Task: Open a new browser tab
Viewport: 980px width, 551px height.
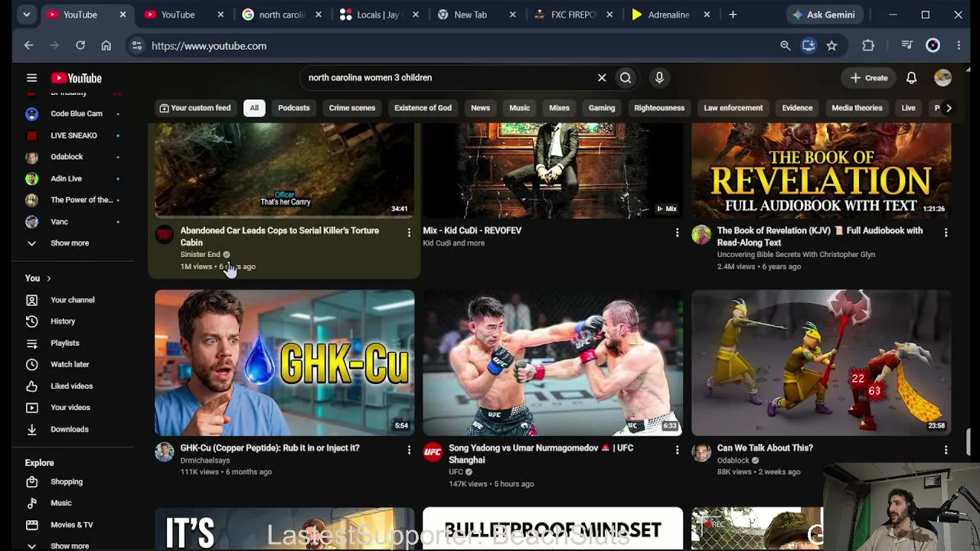Action: [733, 15]
